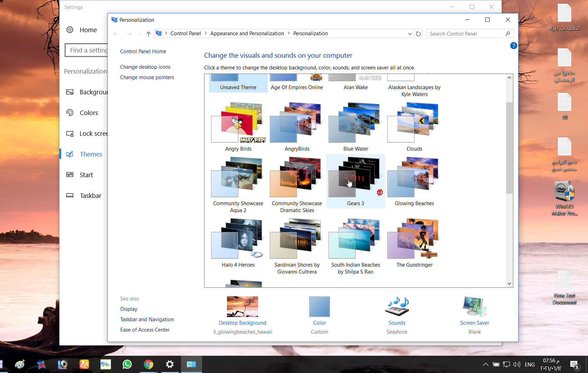Open network icon in system tray
Screen dimensions: 588x373
coord(506,364)
